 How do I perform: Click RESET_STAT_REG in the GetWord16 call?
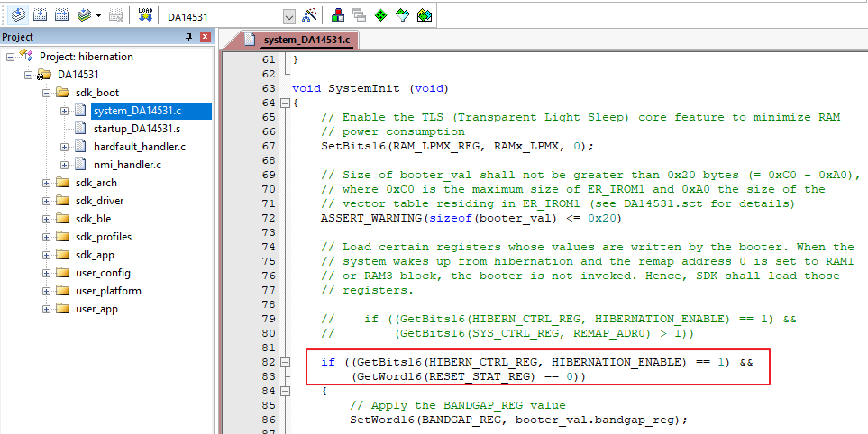tap(480, 376)
